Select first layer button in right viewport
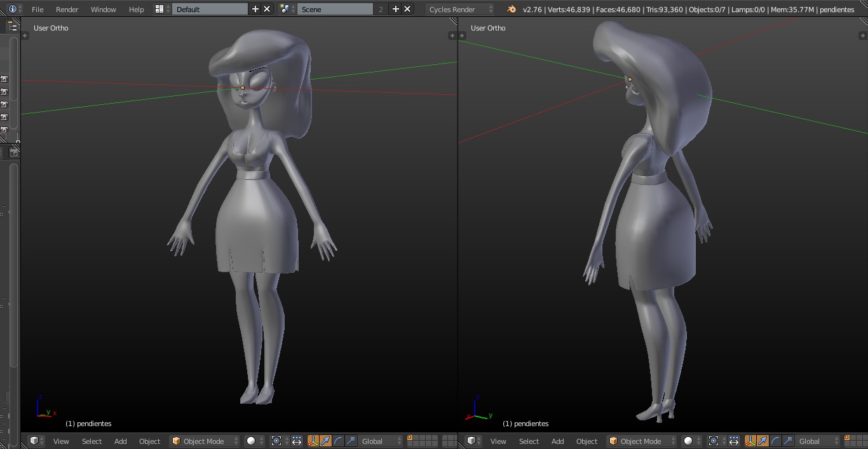868x449 pixels. [848, 438]
